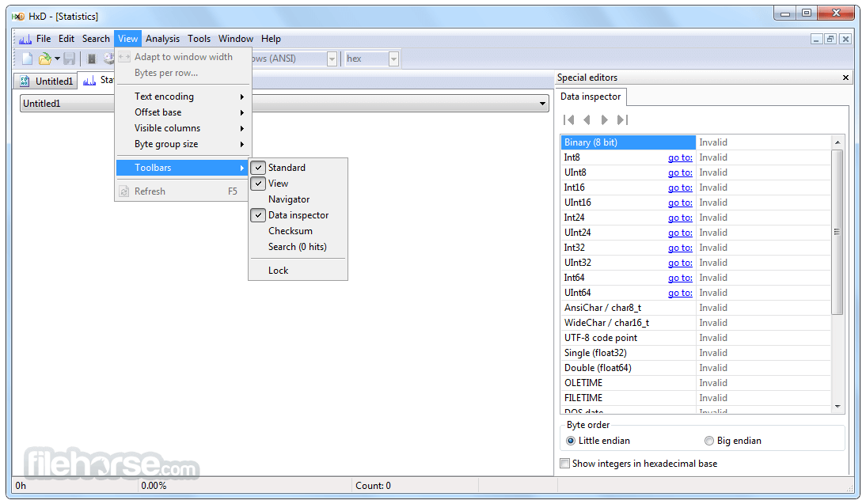Click the Open file folder icon

click(45, 59)
